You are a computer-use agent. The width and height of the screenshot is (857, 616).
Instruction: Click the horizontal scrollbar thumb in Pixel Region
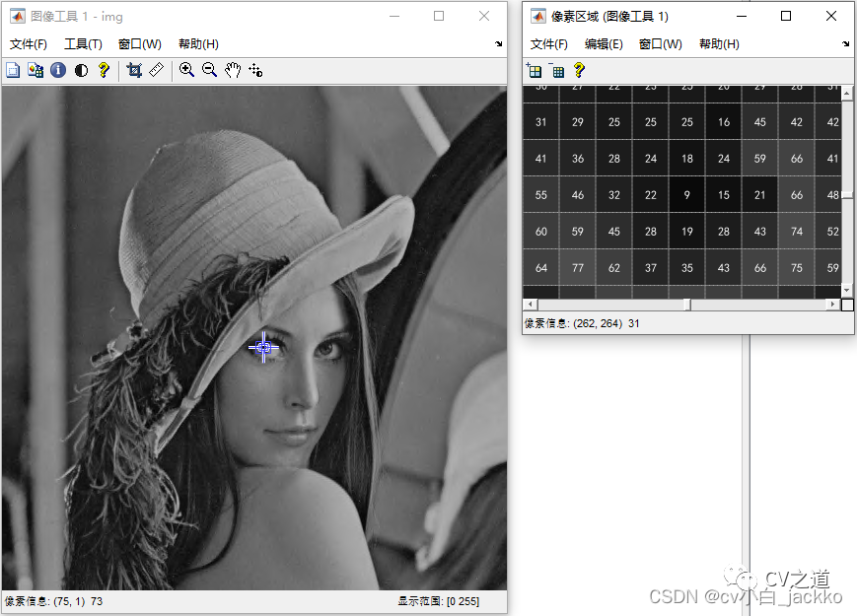tap(687, 305)
